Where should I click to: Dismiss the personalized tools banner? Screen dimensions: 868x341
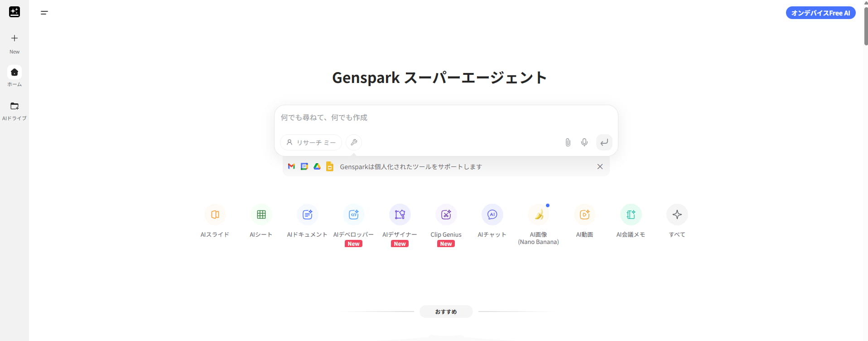pyautogui.click(x=600, y=166)
